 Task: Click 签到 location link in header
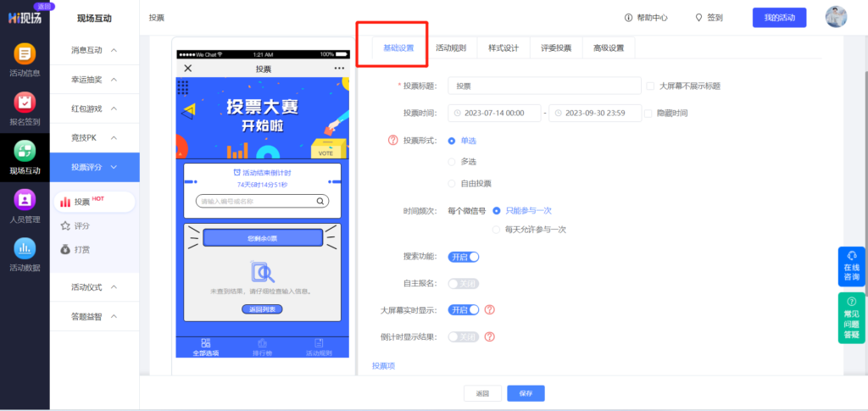pyautogui.click(x=709, y=18)
